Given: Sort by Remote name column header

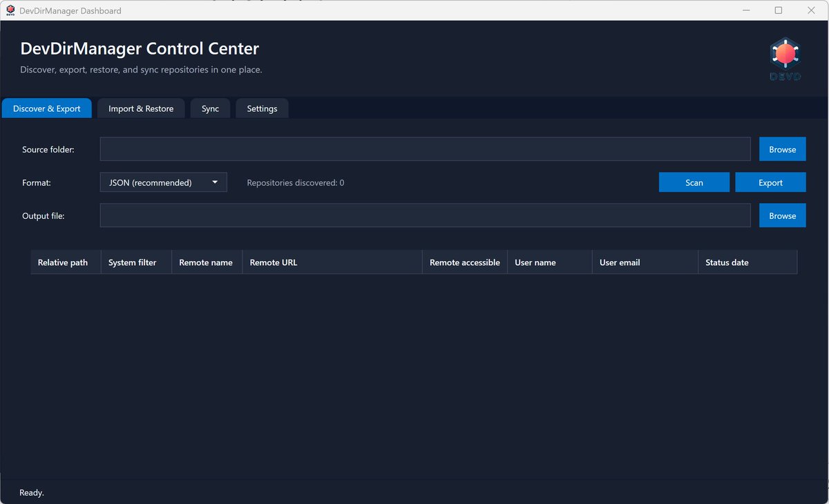Looking at the screenshot, I should point(207,262).
